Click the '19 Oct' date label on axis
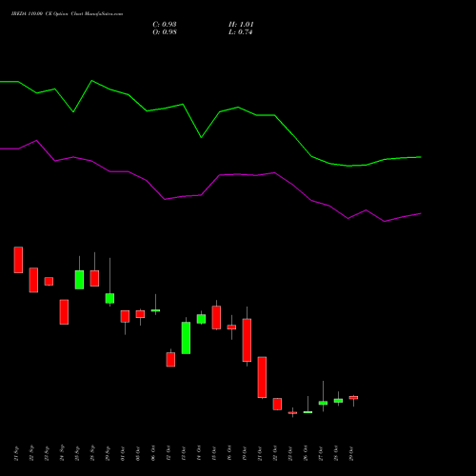 (x=245, y=453)
